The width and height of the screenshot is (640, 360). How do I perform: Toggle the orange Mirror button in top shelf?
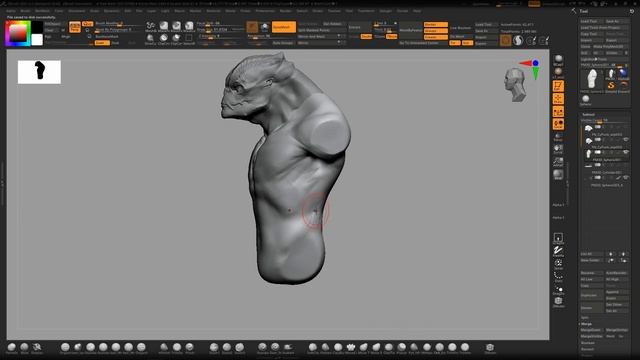pos(392,36)
